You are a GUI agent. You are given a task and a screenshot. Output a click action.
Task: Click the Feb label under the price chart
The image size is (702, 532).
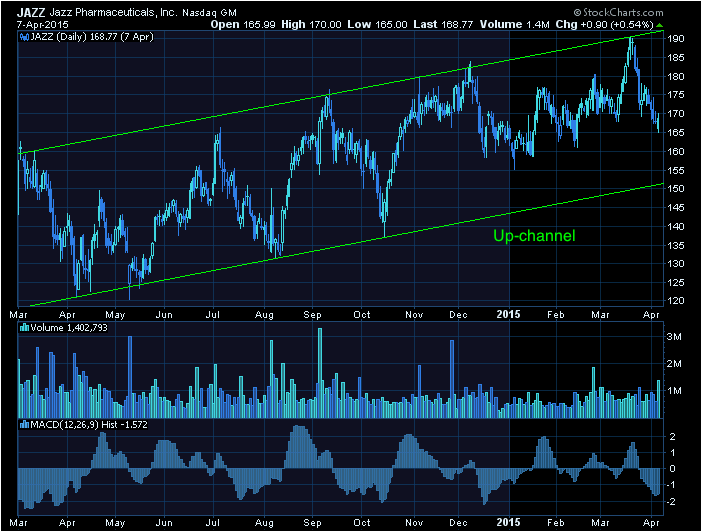point(556,314)
